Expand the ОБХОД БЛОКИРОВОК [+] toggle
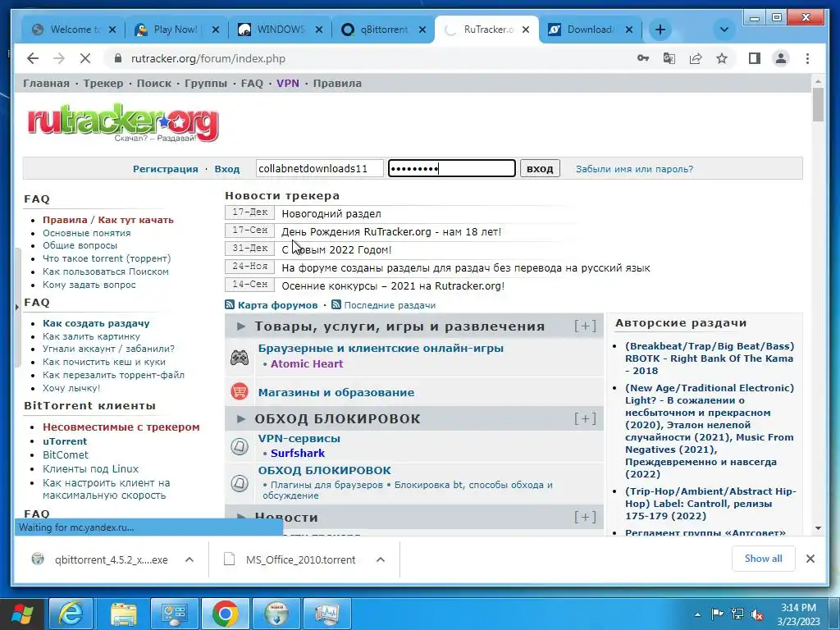This screenshot has width=840, height=630. click(585, 418)
